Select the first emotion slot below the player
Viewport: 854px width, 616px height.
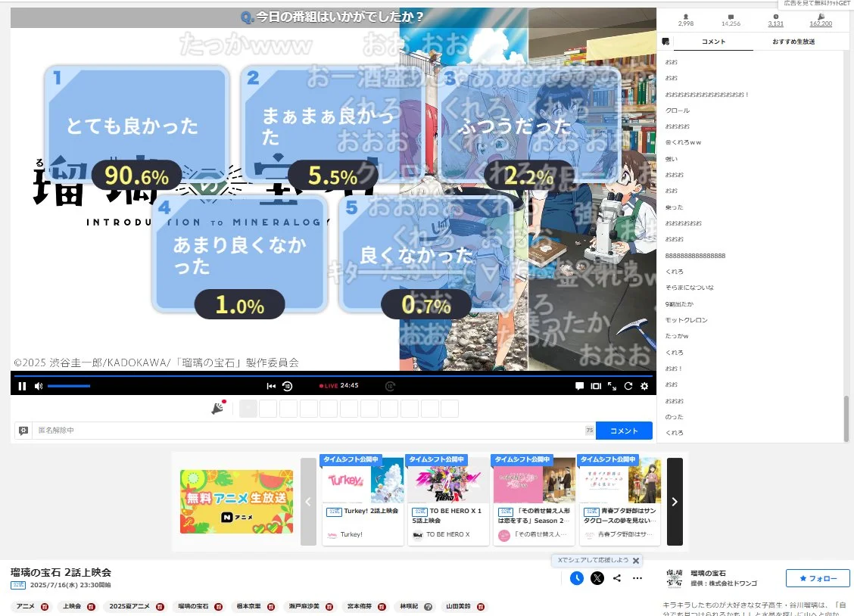coord(248,409)
